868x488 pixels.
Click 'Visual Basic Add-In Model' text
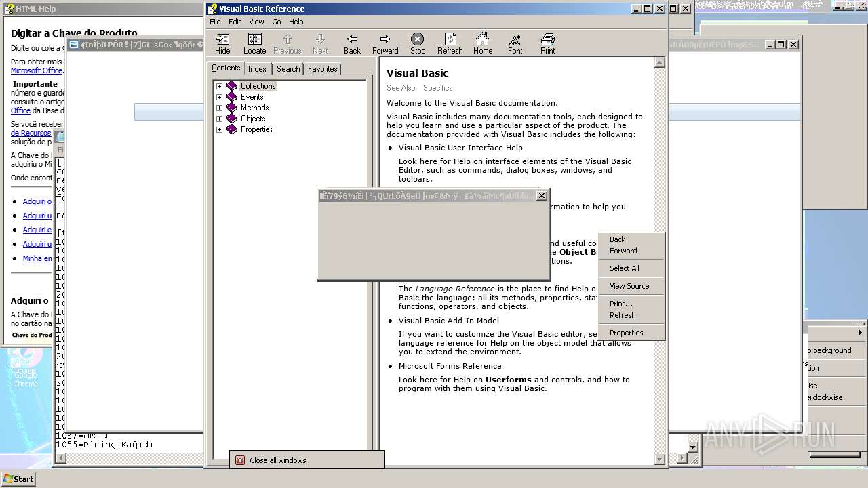click(x=448, y=321)
